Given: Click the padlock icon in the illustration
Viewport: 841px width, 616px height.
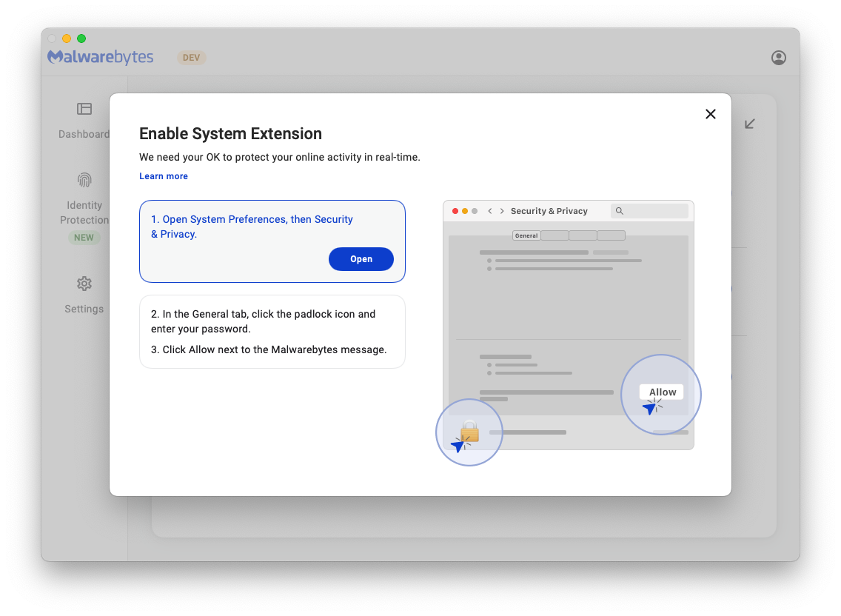Looking at the screenshot, I should pyautogui.click(x=469, y=431).
